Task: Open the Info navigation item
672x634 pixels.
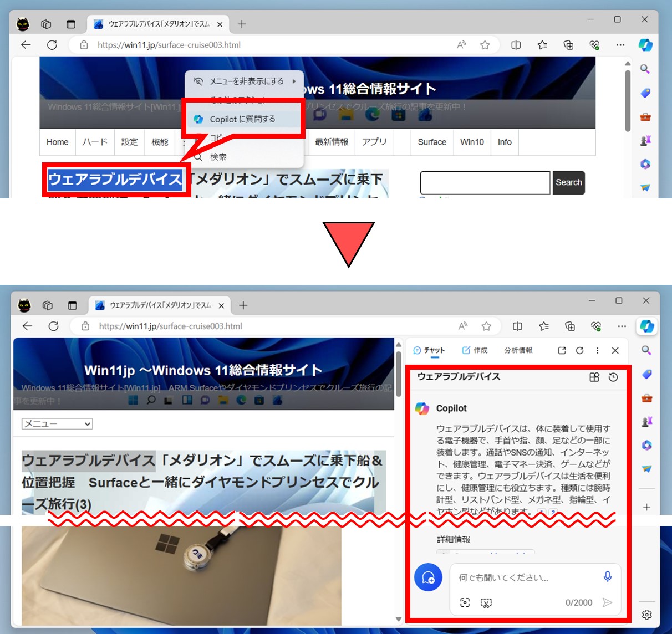Action: [505, 142]
